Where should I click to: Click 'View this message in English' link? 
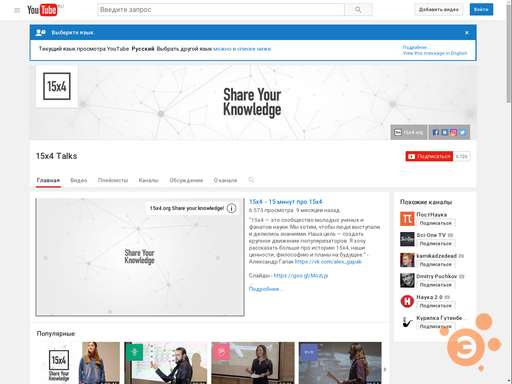click(435, 53)
